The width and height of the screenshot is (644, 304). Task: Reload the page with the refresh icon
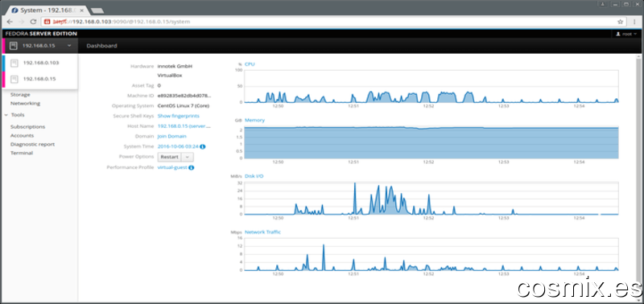pos(34,22)
